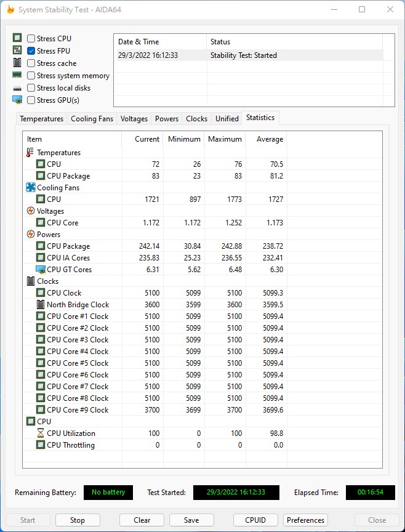Screen dimensions: 405x532
Task: Click the Minimum column header
Action: tap(184, 139)
